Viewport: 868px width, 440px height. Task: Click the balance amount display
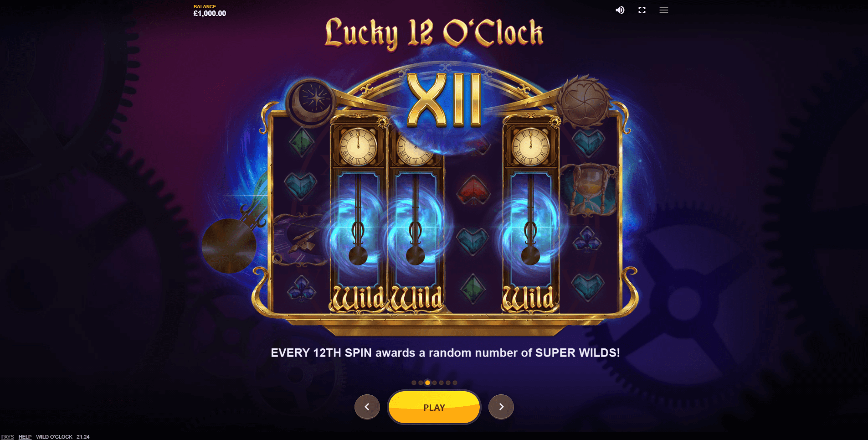(210, 13)
